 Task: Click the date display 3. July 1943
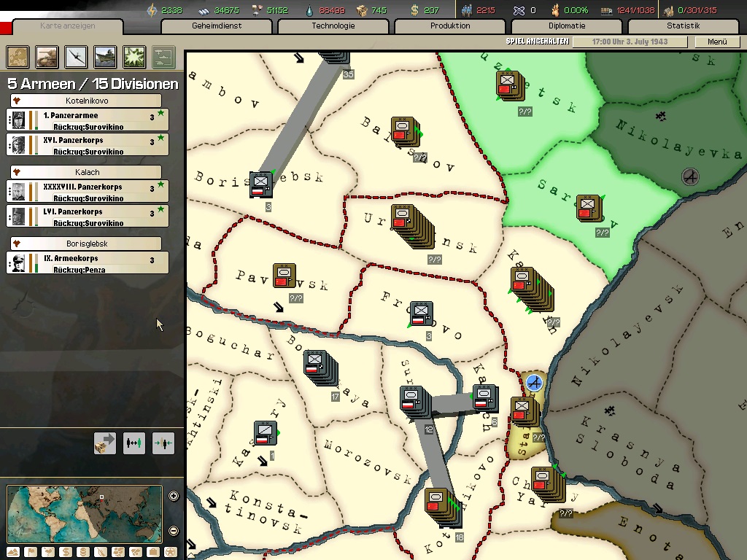coord(630,42)
